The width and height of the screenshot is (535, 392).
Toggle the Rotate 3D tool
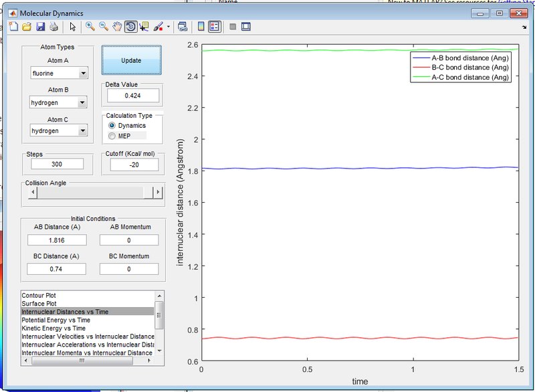[x=130, y=27]
